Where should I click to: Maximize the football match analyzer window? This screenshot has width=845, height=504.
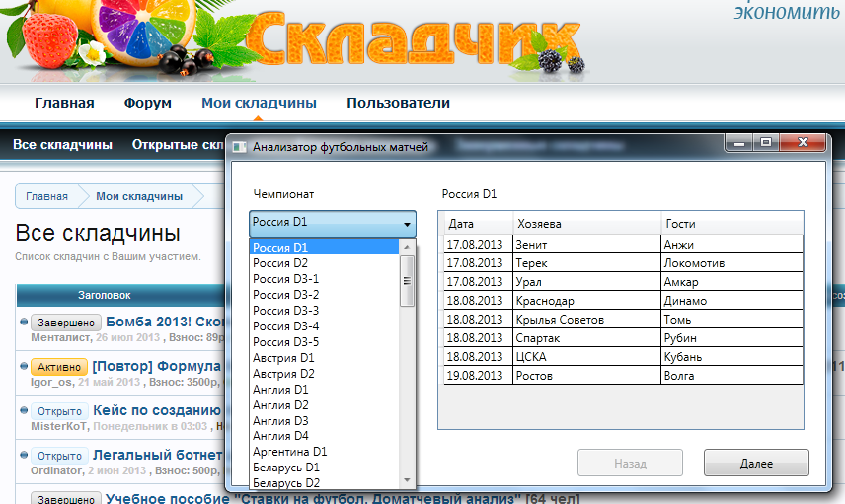point(765,144)
